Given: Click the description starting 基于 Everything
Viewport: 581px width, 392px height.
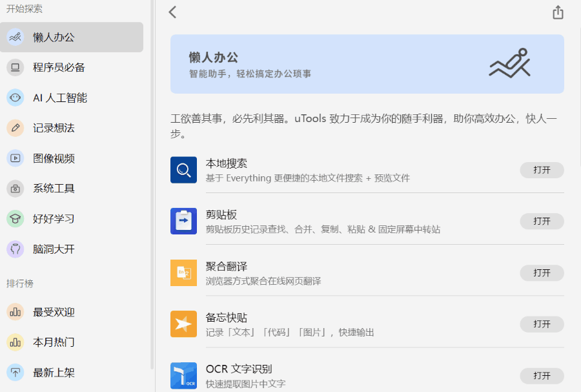Looking at the screenshot, I should pos(308,178).
